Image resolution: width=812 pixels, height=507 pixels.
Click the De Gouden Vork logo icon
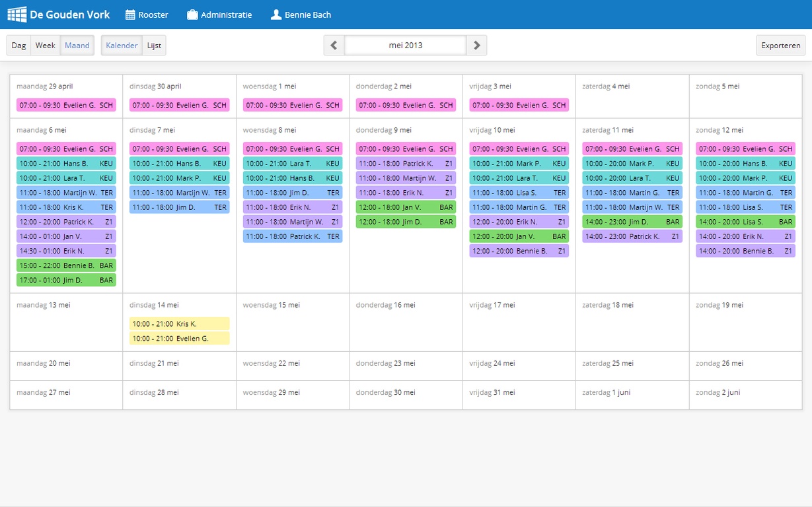pyautogui.click(x=17, y=15)
